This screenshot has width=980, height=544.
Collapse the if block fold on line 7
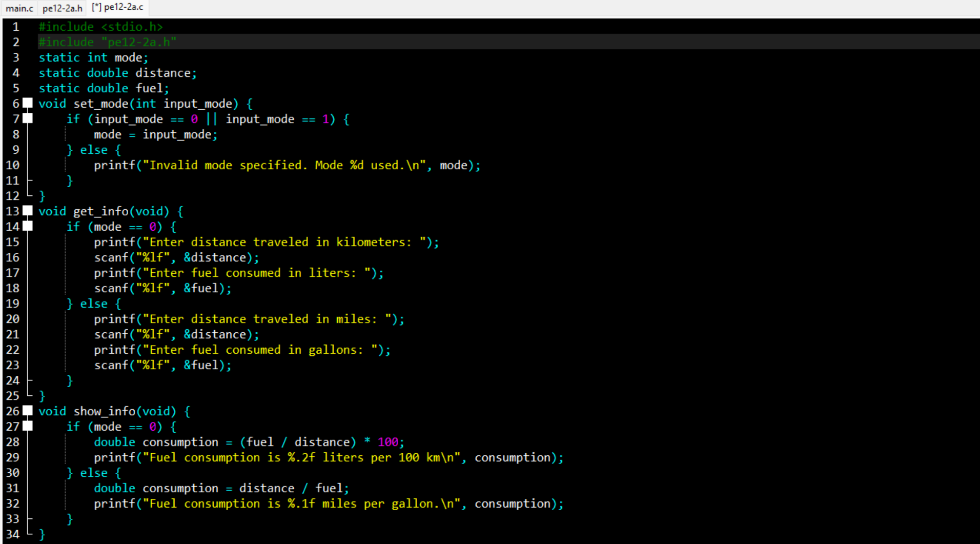coord(28,118)
